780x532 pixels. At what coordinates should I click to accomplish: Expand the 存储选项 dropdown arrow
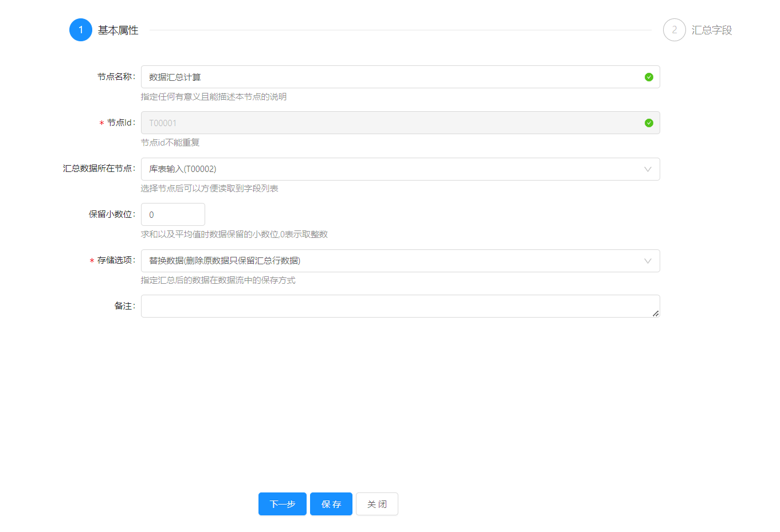(x=648, y=261)
